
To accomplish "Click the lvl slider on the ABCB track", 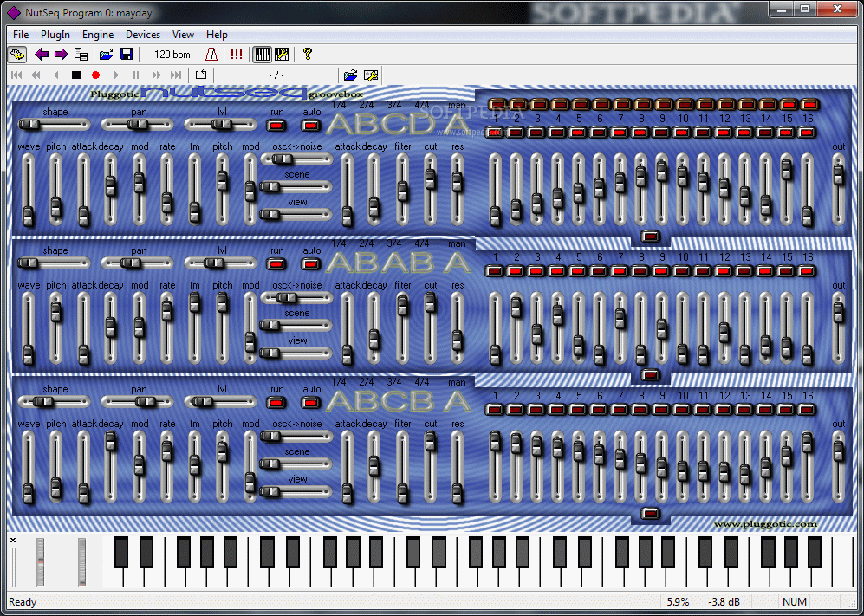I will pos(220,402).
